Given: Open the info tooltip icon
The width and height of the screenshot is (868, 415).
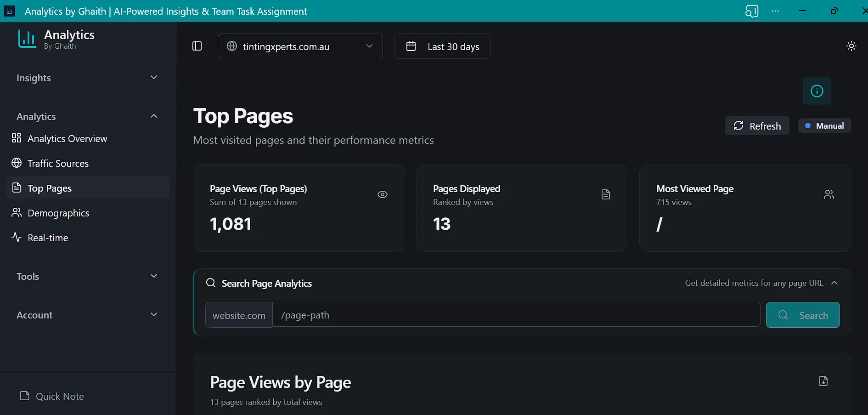Looking at the screenshot, I should point(817,91).
